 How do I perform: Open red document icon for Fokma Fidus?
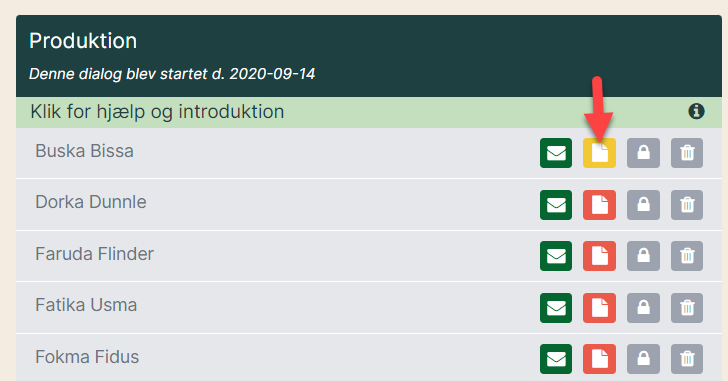pos(599,359)
